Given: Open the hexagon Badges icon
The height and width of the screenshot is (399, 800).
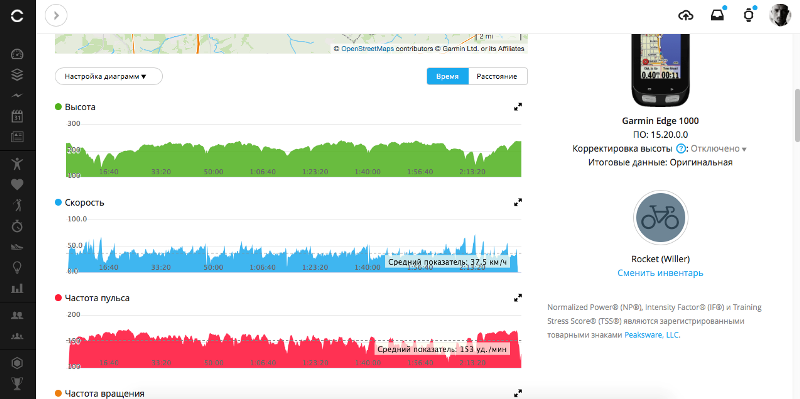Looking at the screenshot, I should click(x=17, y=363).
